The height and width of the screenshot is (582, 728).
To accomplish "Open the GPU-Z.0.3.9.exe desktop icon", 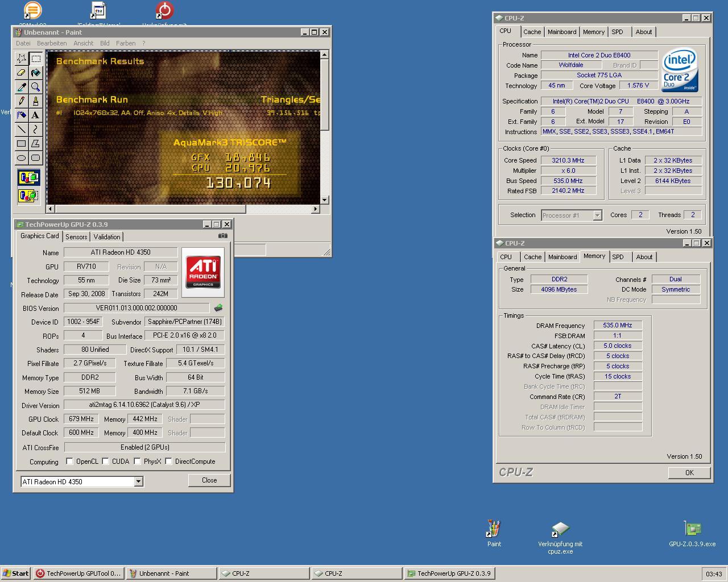I will pos(692,534).
